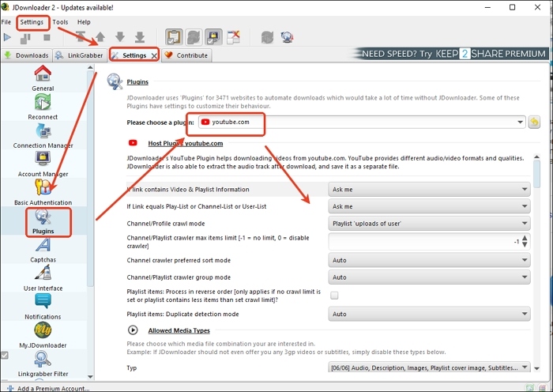Toggle clipboard observer in toolbar

[x=175, y=37]
